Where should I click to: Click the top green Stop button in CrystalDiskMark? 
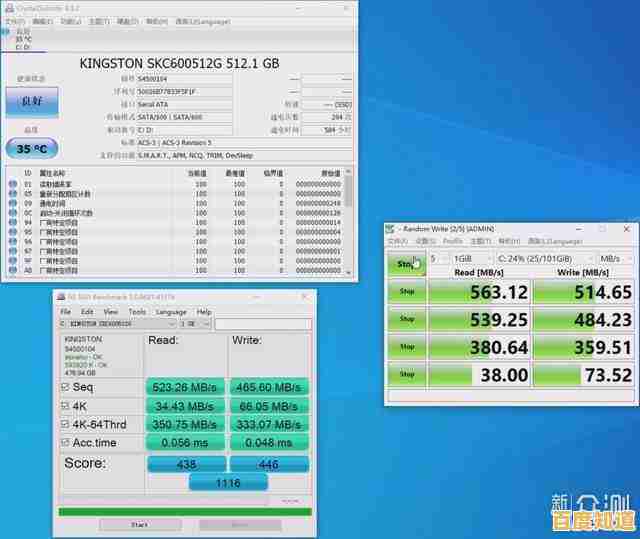click(x=406, y=264)
